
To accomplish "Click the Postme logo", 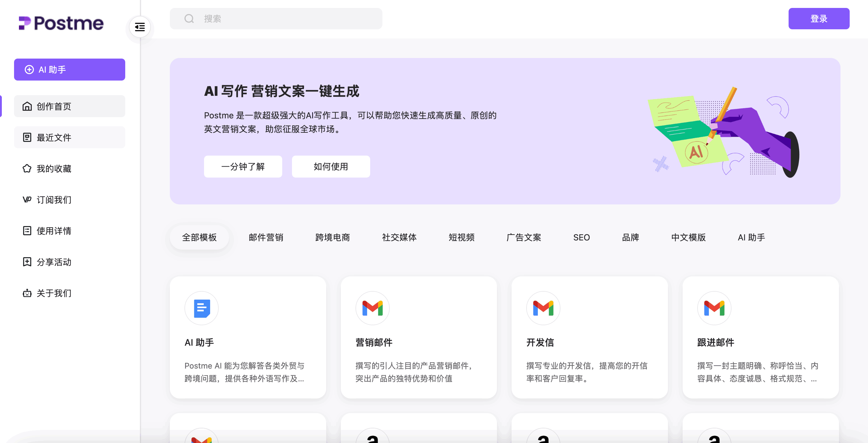I will [61, 23].
